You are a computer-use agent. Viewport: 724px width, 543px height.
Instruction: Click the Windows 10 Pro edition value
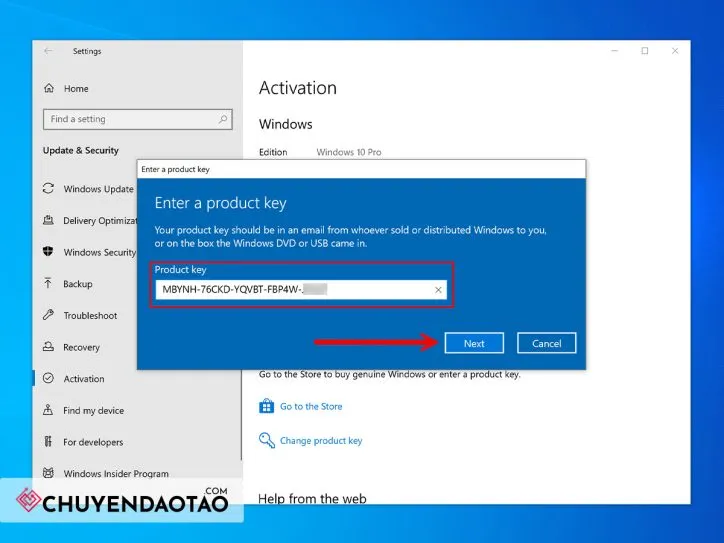(349, 152)
